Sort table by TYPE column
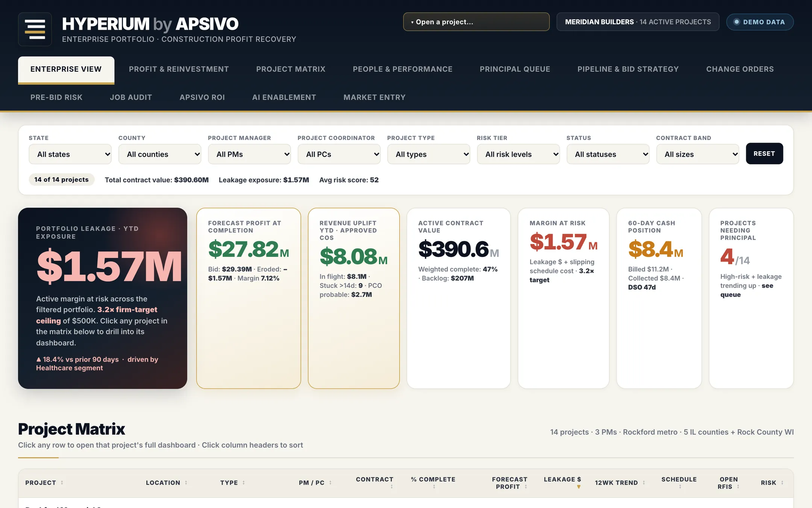The height and width of the screenshot is (508, 812). 233,483
